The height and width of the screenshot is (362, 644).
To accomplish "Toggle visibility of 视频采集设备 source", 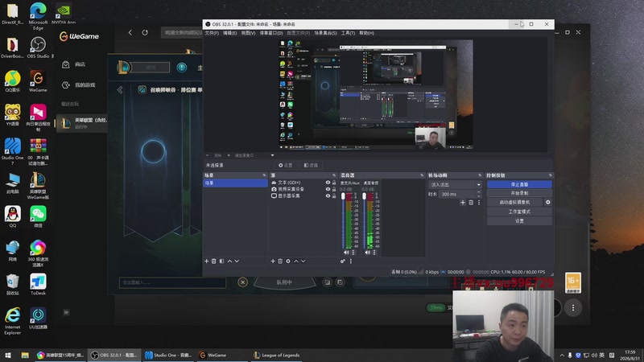I will (x=328, y=189).
